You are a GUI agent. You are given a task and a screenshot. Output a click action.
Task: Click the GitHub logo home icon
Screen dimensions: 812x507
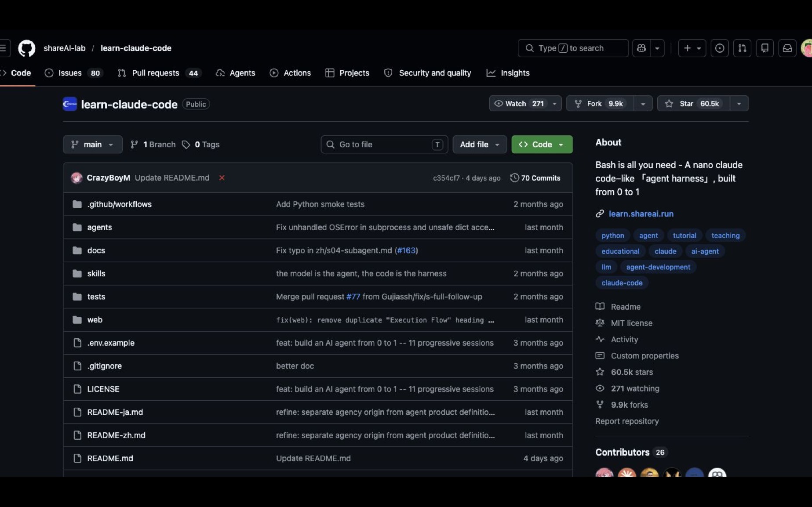tap(26, 48)
